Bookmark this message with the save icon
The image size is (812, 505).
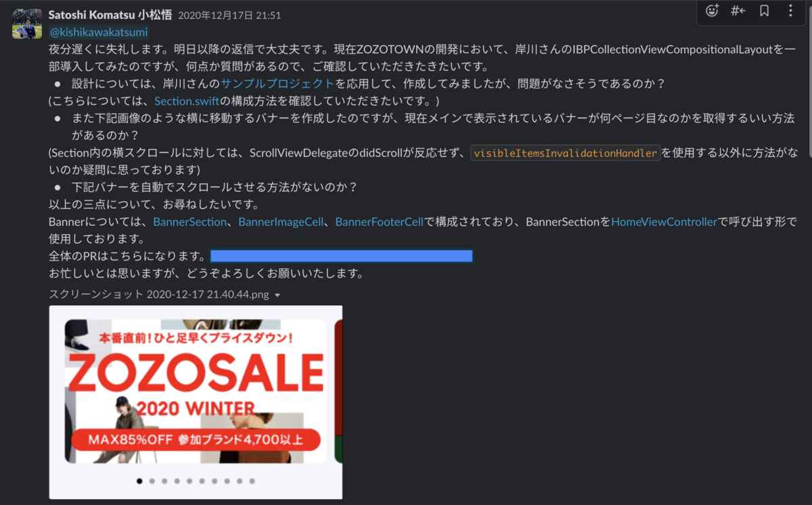click(x=764, y=11)
